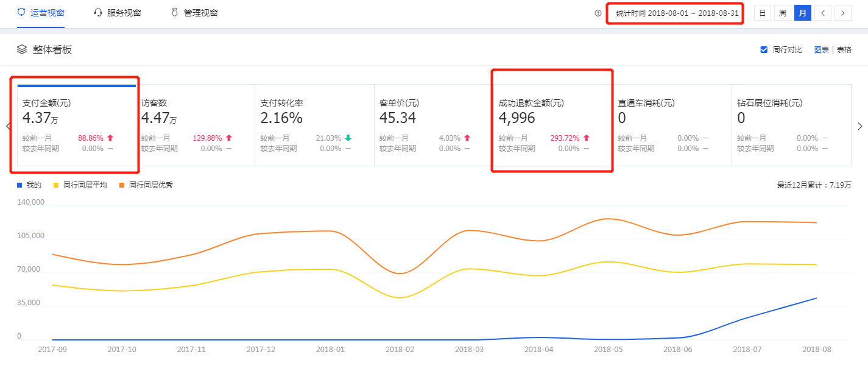Open the 统计时间 date range picker
Image resolution: width=868 pixels, height=374 pixels.
(x=675, y=13)
